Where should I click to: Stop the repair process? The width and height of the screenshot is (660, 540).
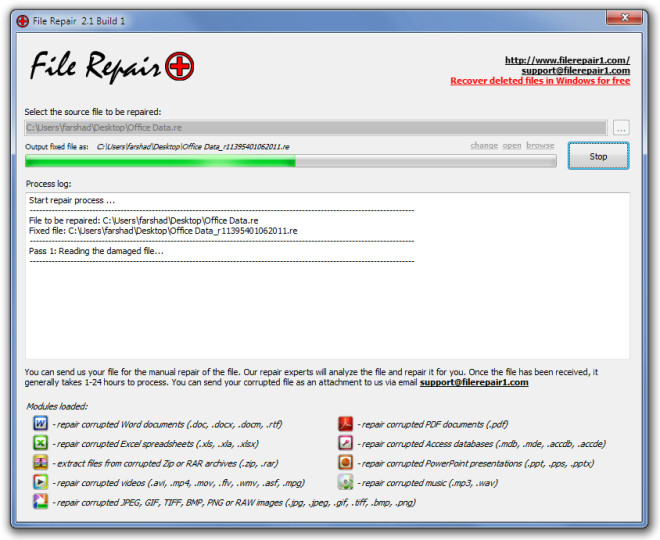(x=598, y=156)
